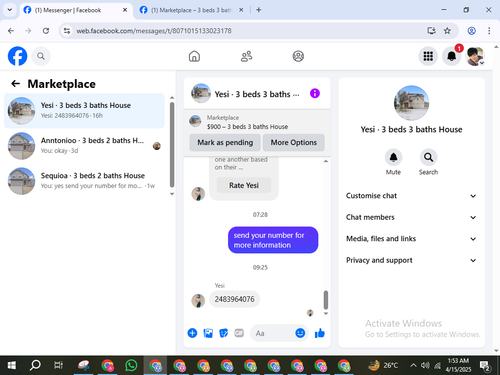The image size is (500, 375).
Task: Click the 2483964076 phone number message
Action: 235,299
